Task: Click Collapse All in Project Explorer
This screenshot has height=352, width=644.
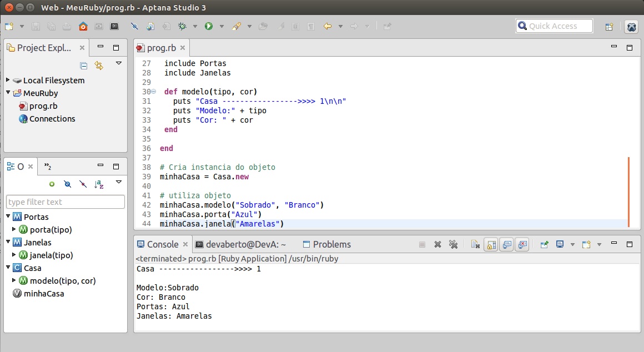Action: [84, 66]
